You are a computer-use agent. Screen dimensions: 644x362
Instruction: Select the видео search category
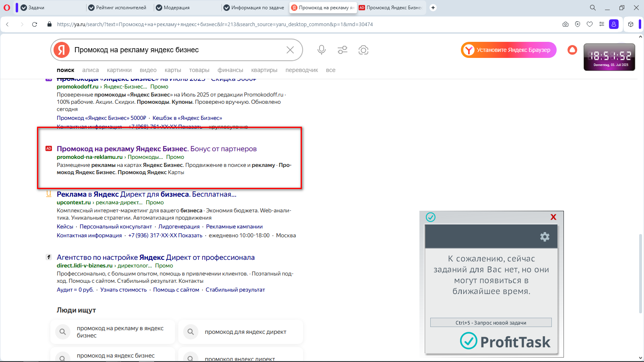pos(148,70)
